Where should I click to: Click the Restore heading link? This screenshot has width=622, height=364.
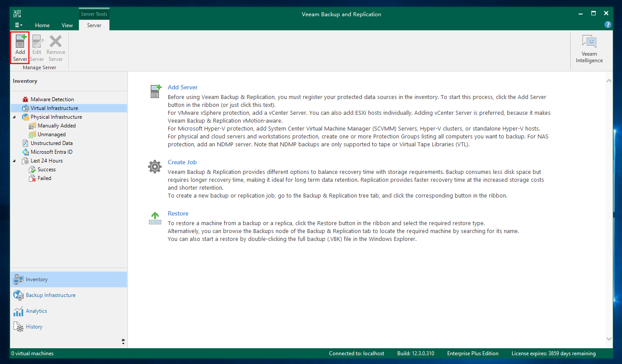tap(178, 213)
